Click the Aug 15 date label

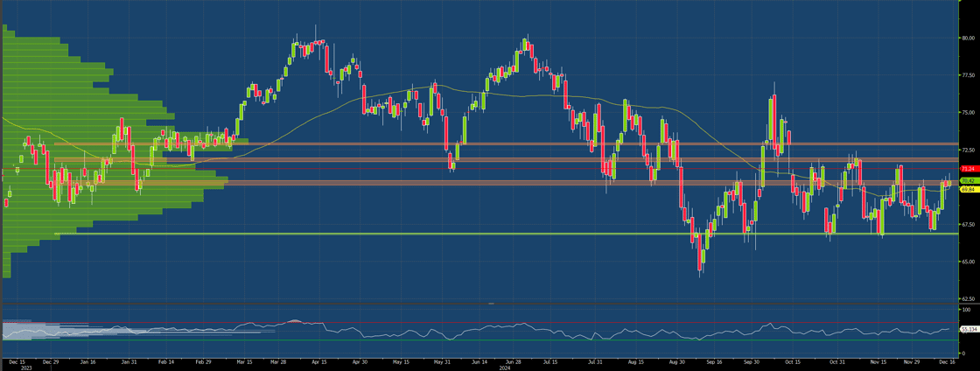tap(635, 361)
